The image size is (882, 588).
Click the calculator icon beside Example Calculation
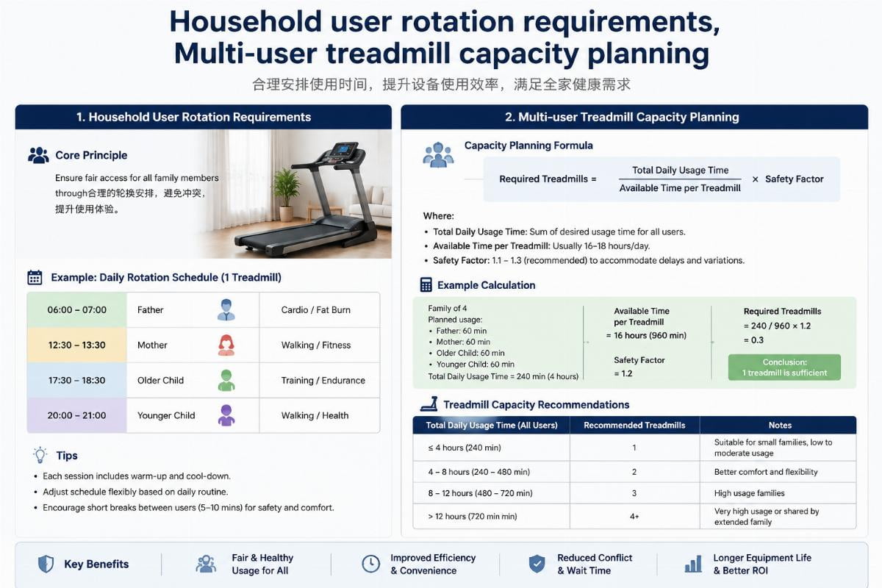[426, 285]
